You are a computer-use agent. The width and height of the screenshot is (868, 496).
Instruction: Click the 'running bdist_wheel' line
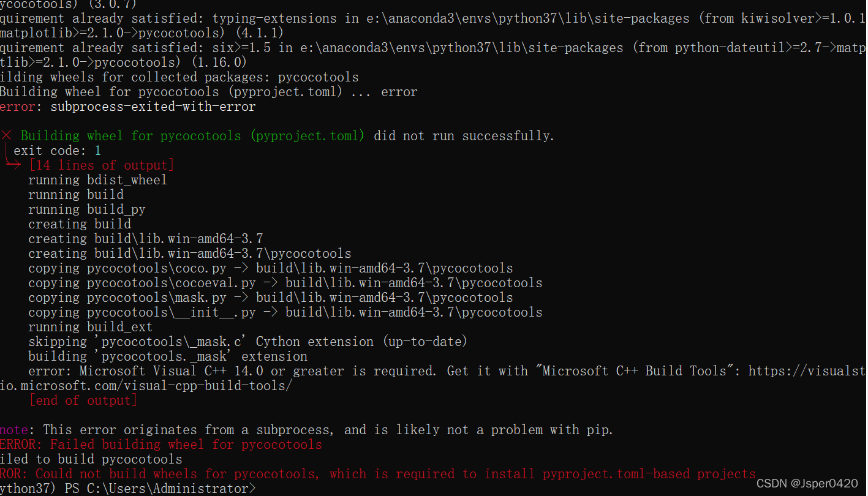[x=97, y=180]
